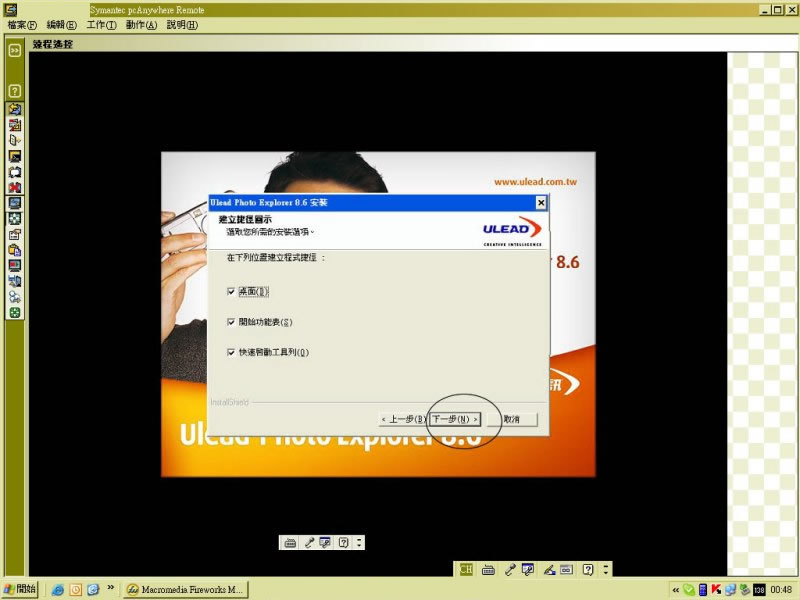
Task: Open the 檔案(F) menu
Action: [x=22, y=25]
